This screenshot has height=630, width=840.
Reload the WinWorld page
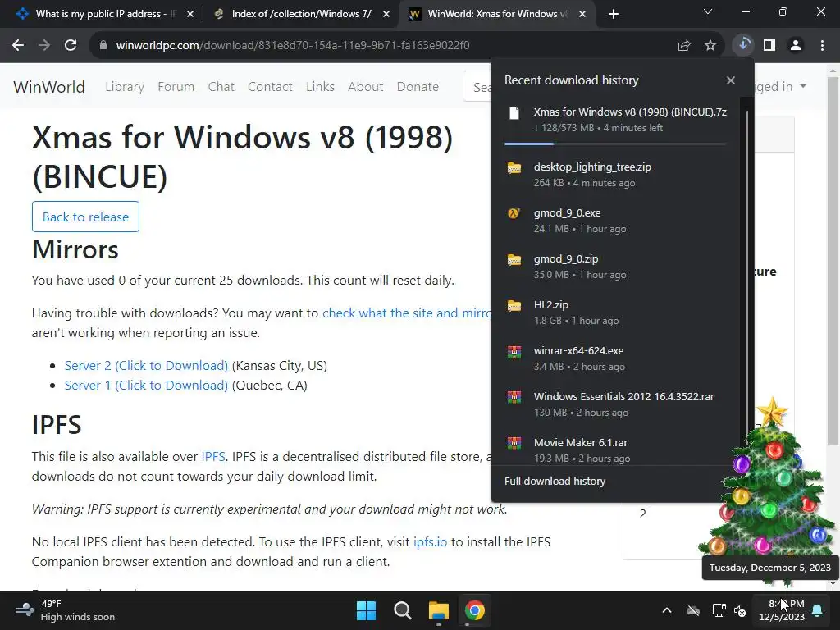point(71,46)
